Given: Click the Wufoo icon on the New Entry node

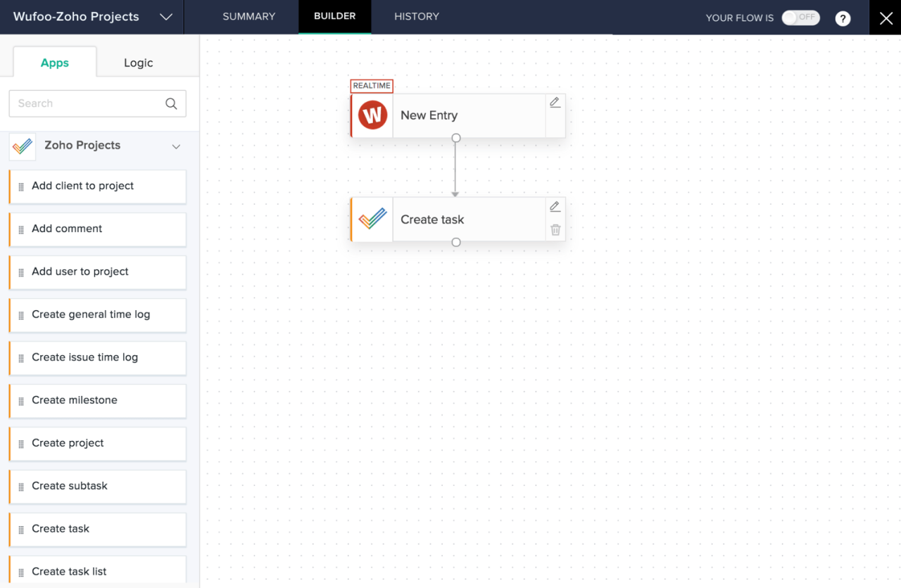Looking at the screenshot, I should (372, 115).
